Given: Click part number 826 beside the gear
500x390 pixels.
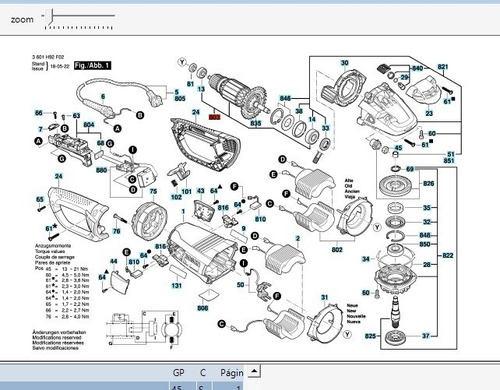Looking at the screenshot, I should (429, 183).
